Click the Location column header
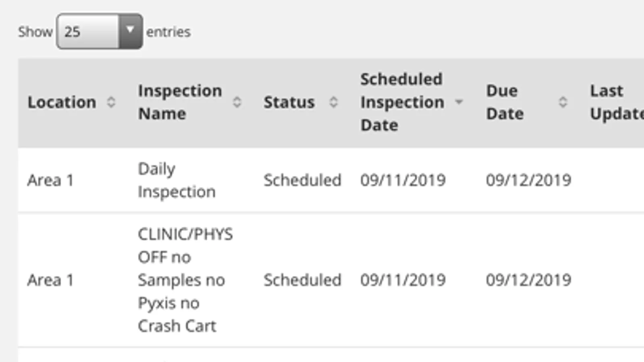Image resolution: width=644 pixels, height=362 pixels. pyautogui.click(x=62, y=102)
